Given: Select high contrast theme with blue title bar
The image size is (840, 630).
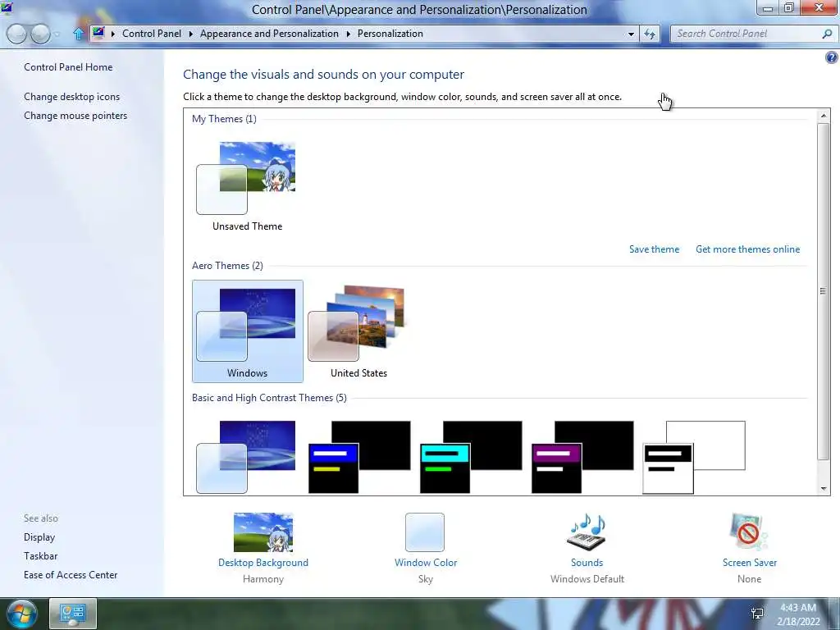Looking at the screenshot, I should pyautogui.click(x=359, y=457).
